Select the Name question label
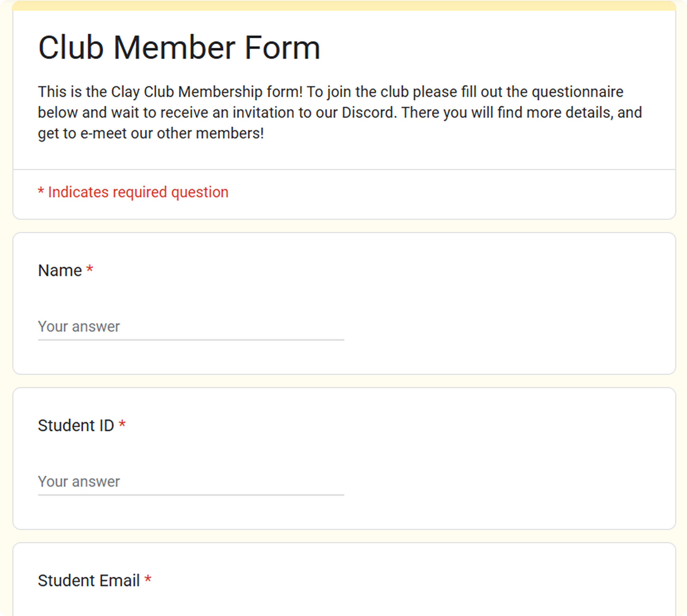Screen dimensions: 687x616 [61, 270]
